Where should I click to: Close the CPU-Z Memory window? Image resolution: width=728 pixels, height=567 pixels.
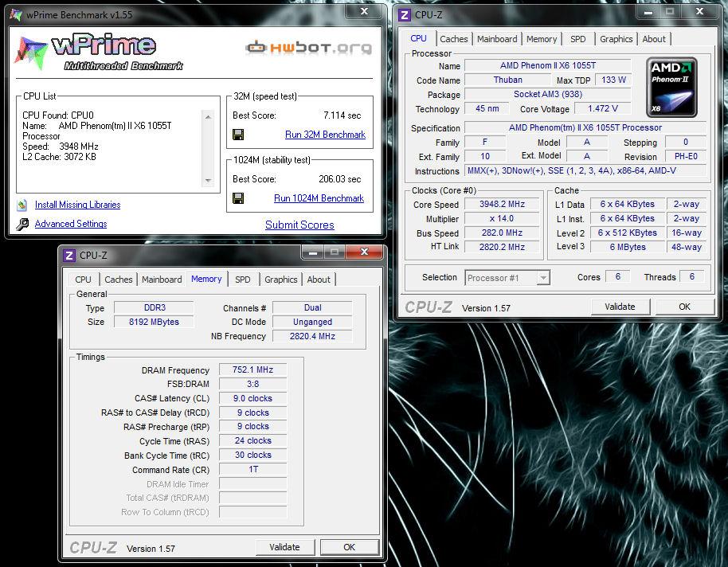point(365,252)
